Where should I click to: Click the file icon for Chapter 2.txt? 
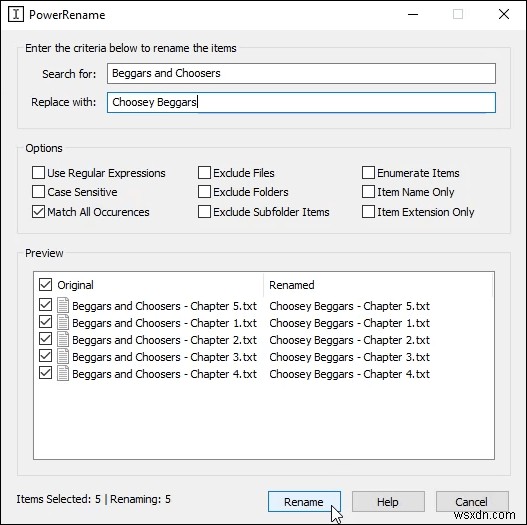(63, 339)
